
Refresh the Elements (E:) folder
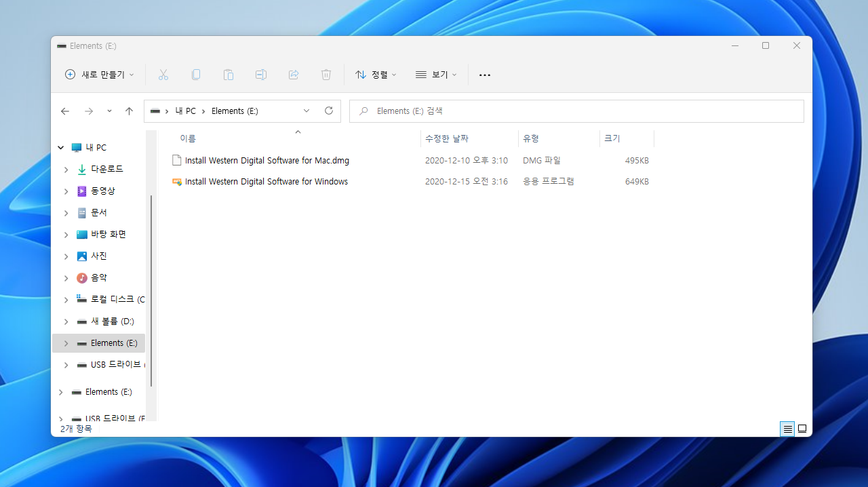point(329,111)
